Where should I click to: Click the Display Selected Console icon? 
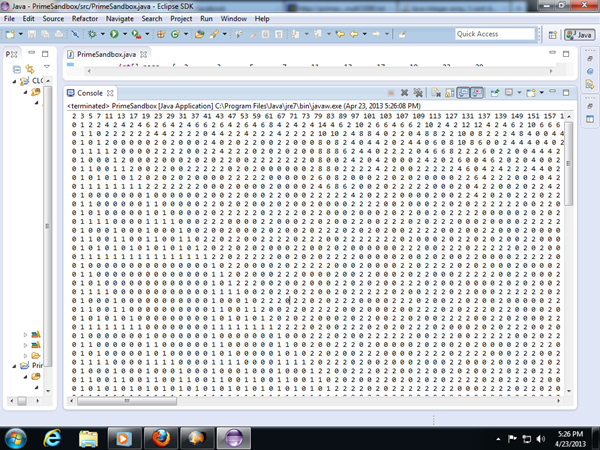[509, 93]
